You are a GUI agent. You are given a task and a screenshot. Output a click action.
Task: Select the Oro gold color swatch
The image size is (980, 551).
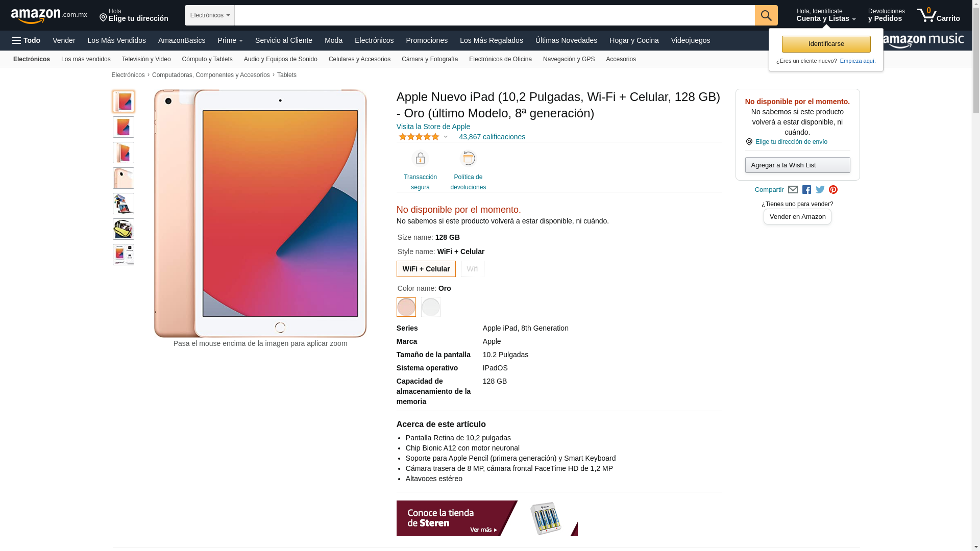(406, 307)
